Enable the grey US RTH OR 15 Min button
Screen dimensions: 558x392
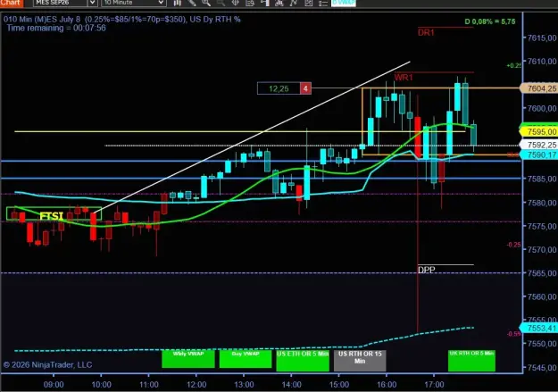pyautogui.click(x=360, y=361)
